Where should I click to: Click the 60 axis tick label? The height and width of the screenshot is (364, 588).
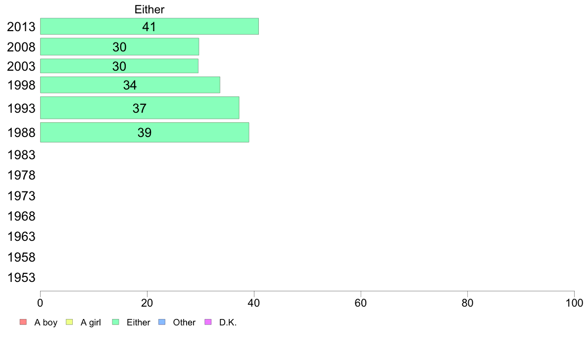point(361,303)
